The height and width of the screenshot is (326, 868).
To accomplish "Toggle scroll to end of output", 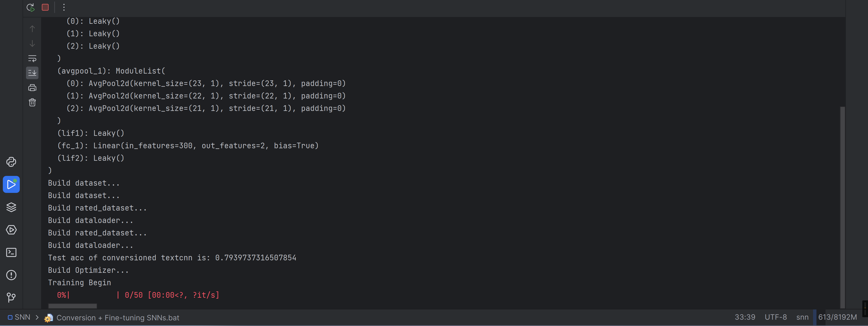I will 32,73.
